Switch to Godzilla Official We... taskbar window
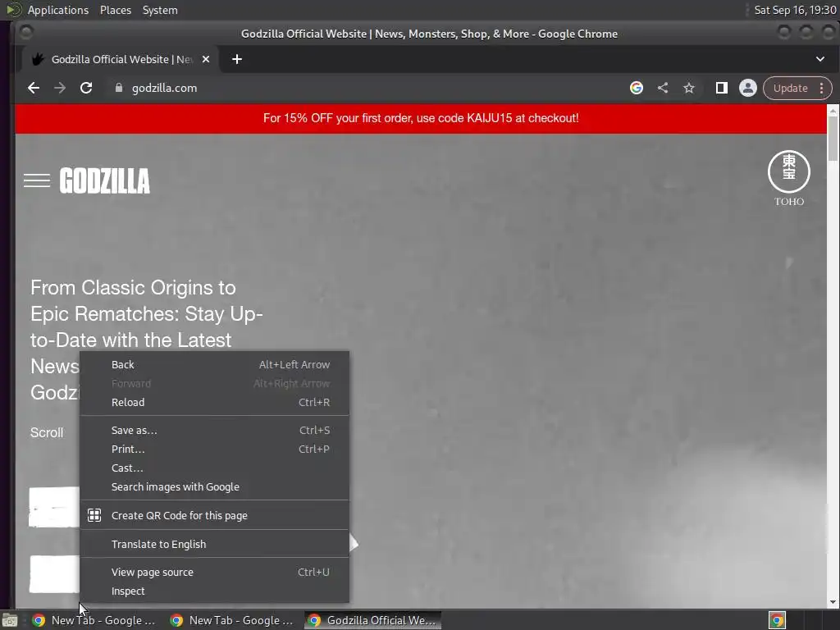Viewport: 840px width, 630px height. coord(373,620)
